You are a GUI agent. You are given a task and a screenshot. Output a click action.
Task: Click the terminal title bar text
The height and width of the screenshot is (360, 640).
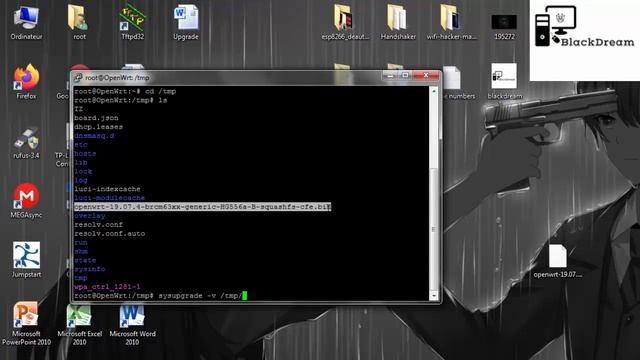pyautogui.click(x=117, y=78)
